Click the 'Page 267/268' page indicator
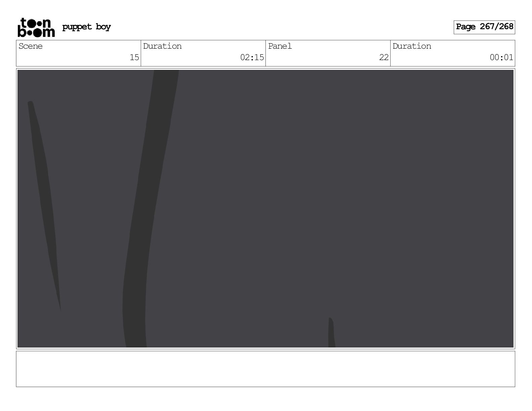Image resolution: width=532 pixels, height=411 pixels. (484, 27)
